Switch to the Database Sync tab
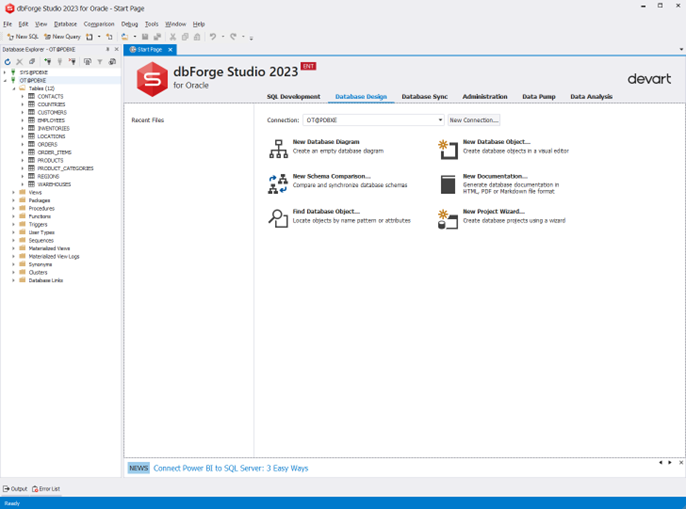Image resolution: width=686 pixels, height=509 pixels. [x=424, y=97]
